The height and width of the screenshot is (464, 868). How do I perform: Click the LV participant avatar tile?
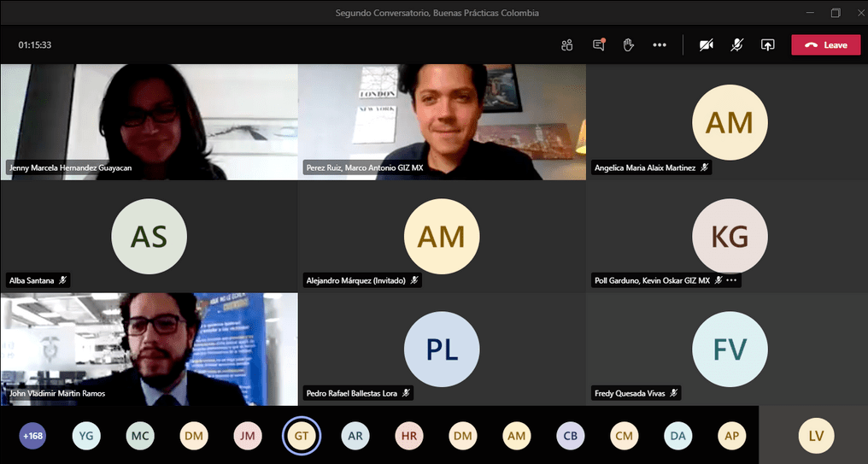(x=815, y=436)
